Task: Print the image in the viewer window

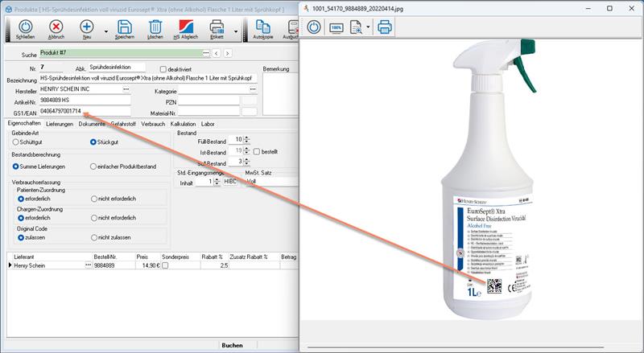Action: [x=385, y=26]
